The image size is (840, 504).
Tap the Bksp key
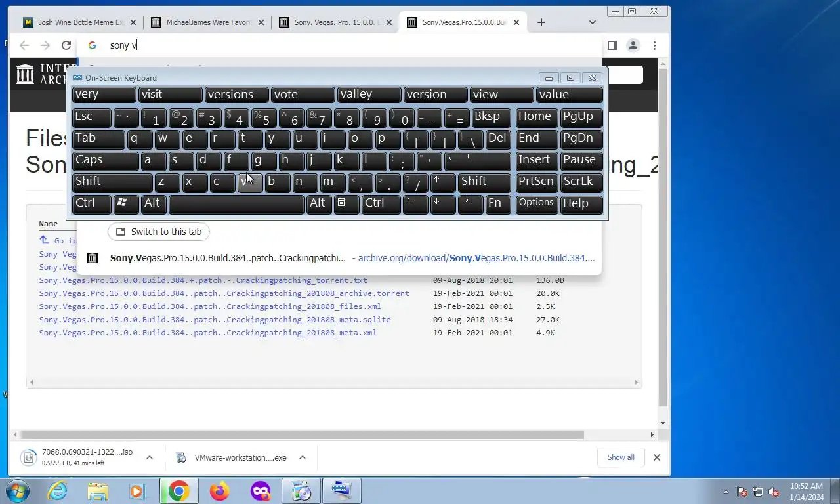click(x=491, y=117)
